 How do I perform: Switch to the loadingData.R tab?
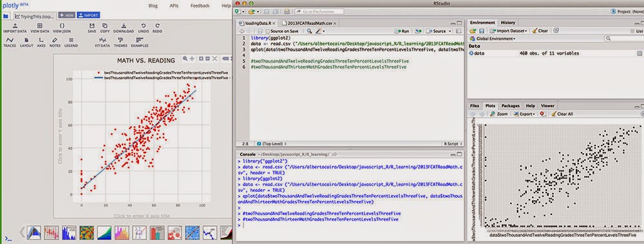click(x=258, y=23)
